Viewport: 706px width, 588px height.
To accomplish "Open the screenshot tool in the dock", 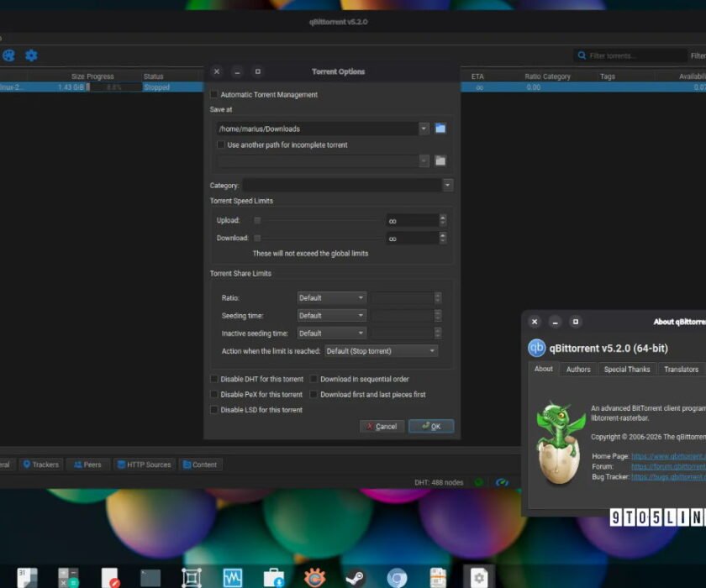I will 192,578.
